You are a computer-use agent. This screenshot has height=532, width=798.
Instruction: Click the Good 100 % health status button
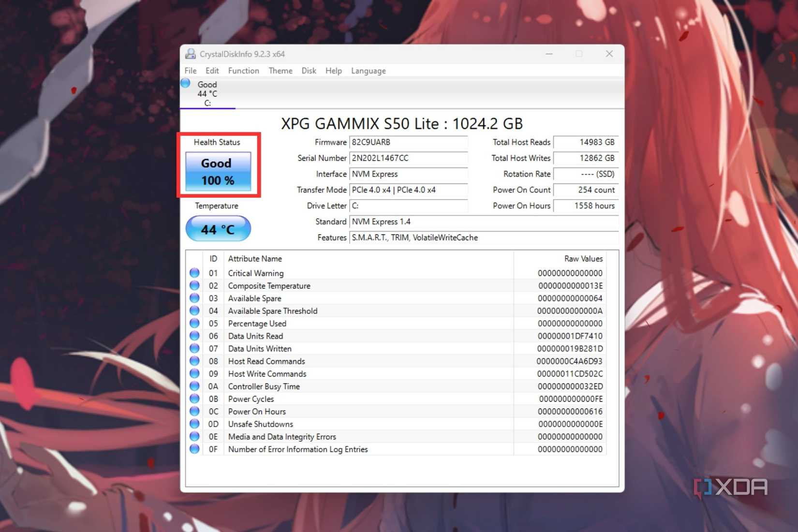click(218, 172)
